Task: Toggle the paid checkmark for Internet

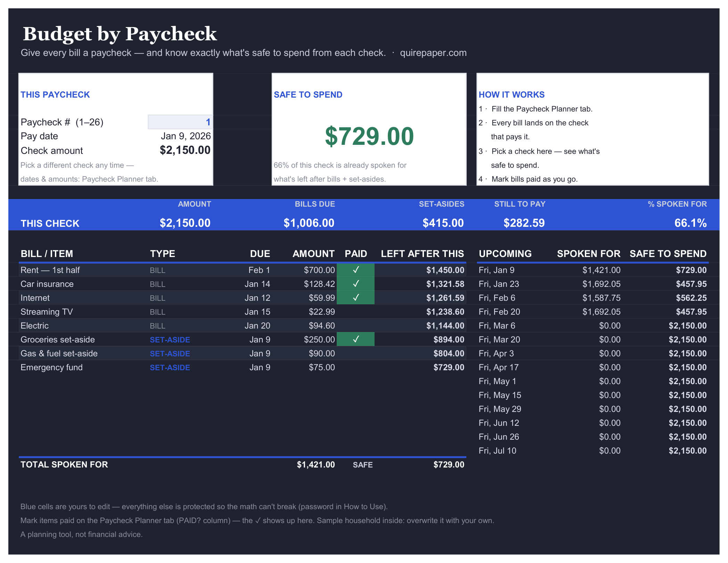Action: (x=355, y=298)
